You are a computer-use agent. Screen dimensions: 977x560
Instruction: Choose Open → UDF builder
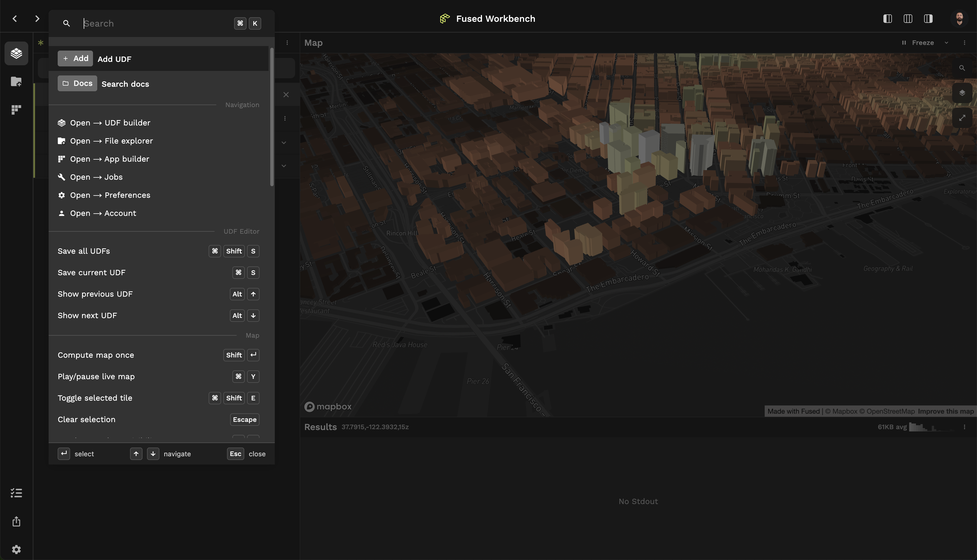pos(159,123)
